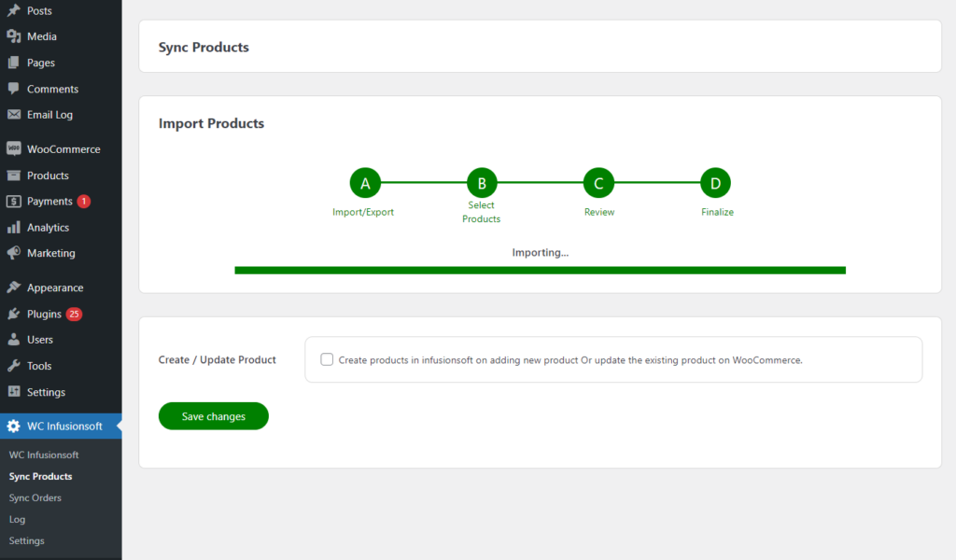Click the Tools wrench icon

click(13, 366)
